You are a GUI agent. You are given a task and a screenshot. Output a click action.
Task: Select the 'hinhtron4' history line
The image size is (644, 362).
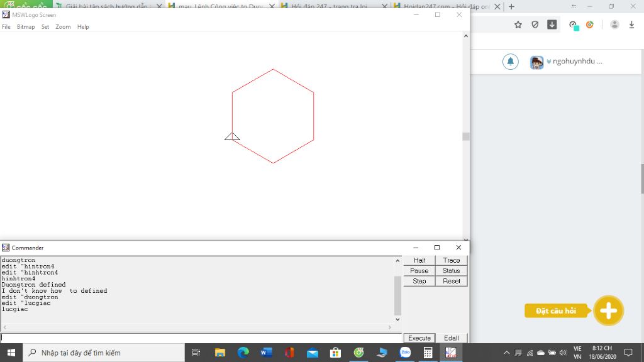pos(18,278)
